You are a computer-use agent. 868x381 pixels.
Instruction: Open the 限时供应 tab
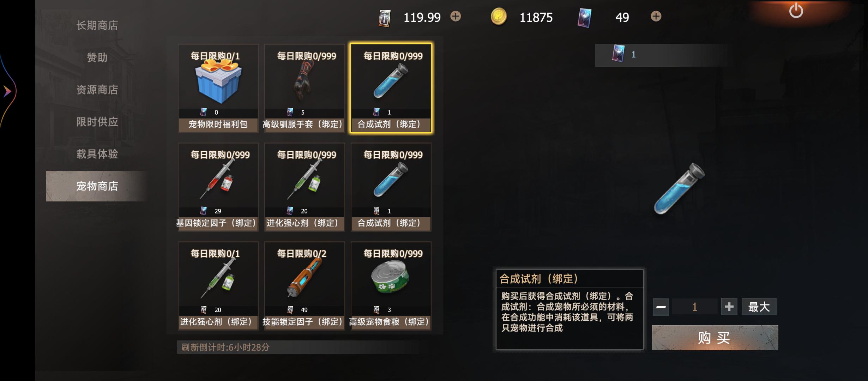(x=97, y=122)
